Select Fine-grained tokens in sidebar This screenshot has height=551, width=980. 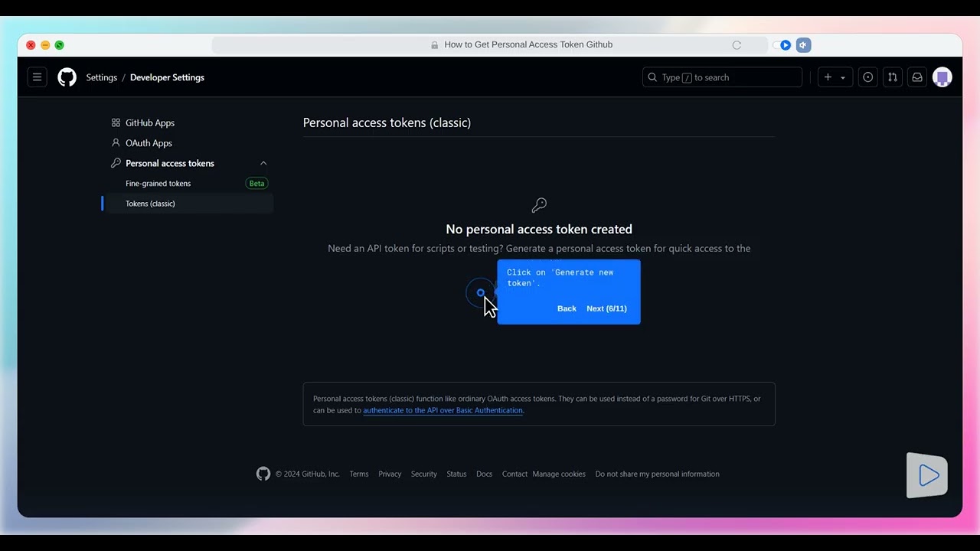point(158,184)
